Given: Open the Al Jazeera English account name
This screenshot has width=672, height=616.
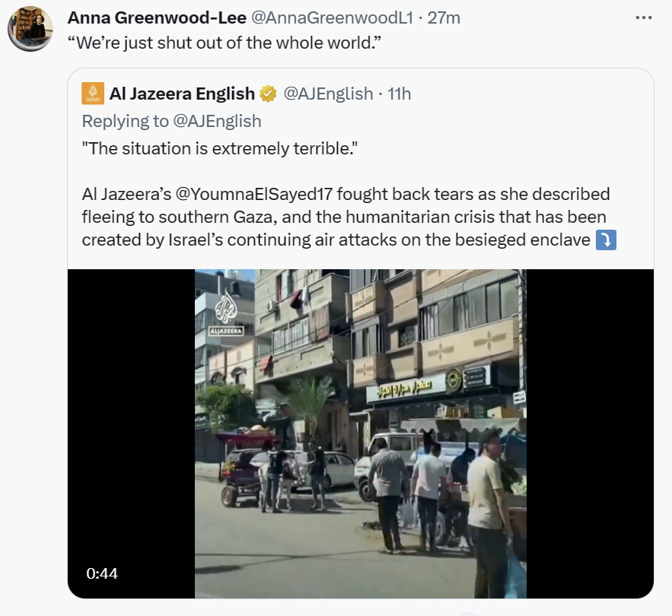Looking at the screenshot, I should click(x=182, y=94).
